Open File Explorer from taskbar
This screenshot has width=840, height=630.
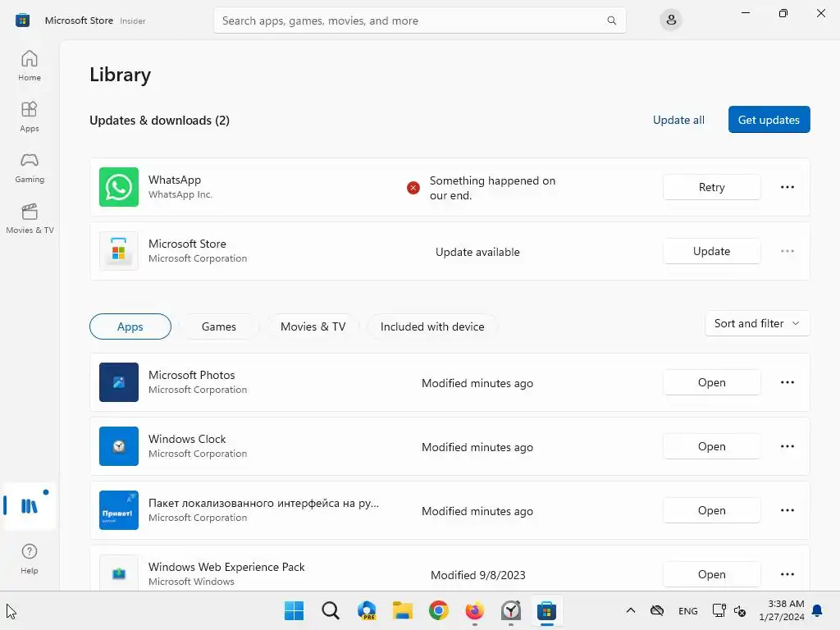[x=402, y=610]
